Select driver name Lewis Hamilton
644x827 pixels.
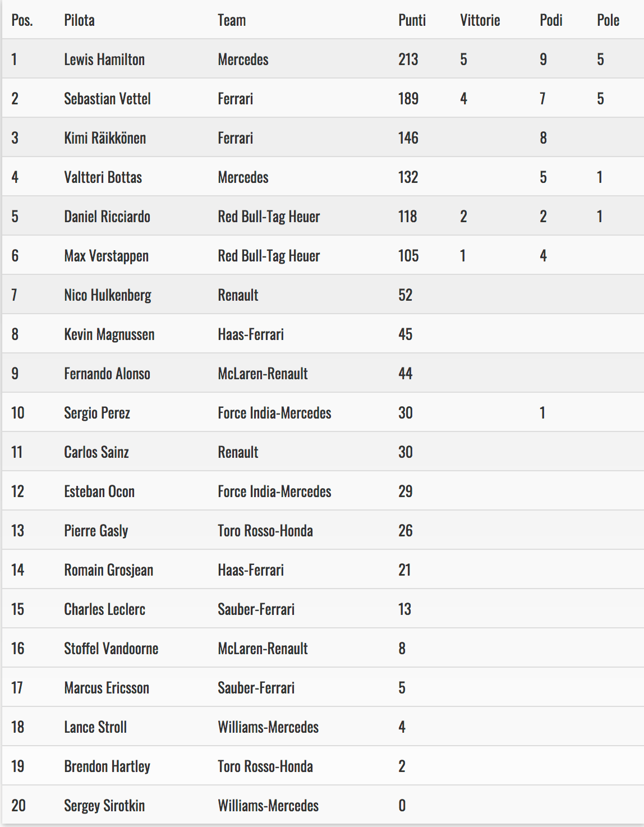[104, 59]
